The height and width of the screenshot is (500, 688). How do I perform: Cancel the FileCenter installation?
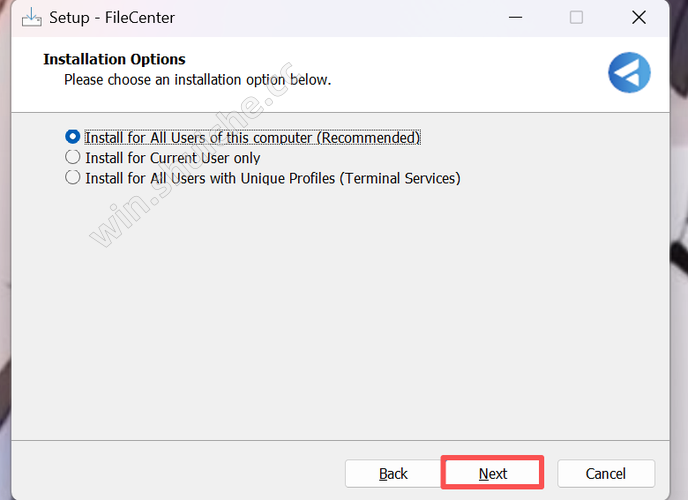point(606,473)
